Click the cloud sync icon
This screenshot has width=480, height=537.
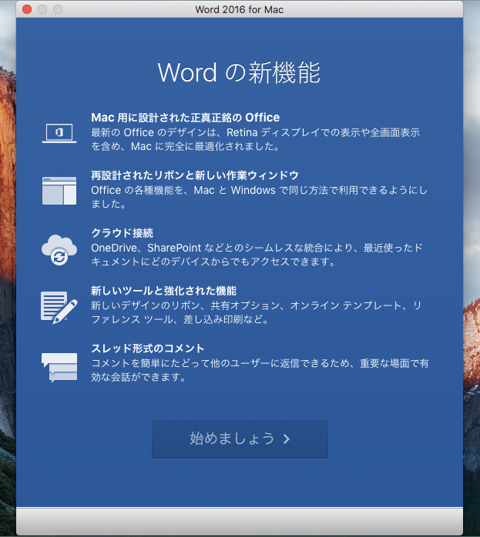coord(59,250)
